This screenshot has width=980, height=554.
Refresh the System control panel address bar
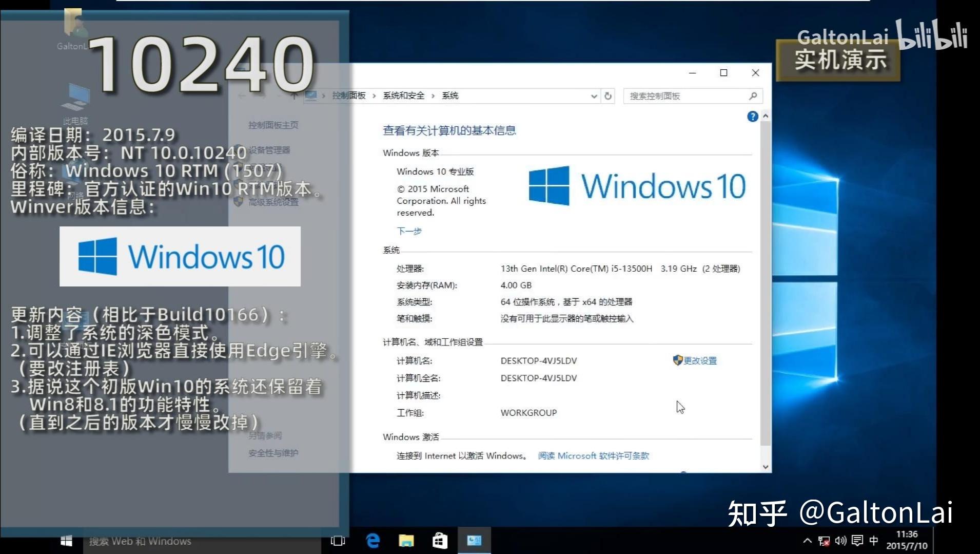click(x=608, y=96)
